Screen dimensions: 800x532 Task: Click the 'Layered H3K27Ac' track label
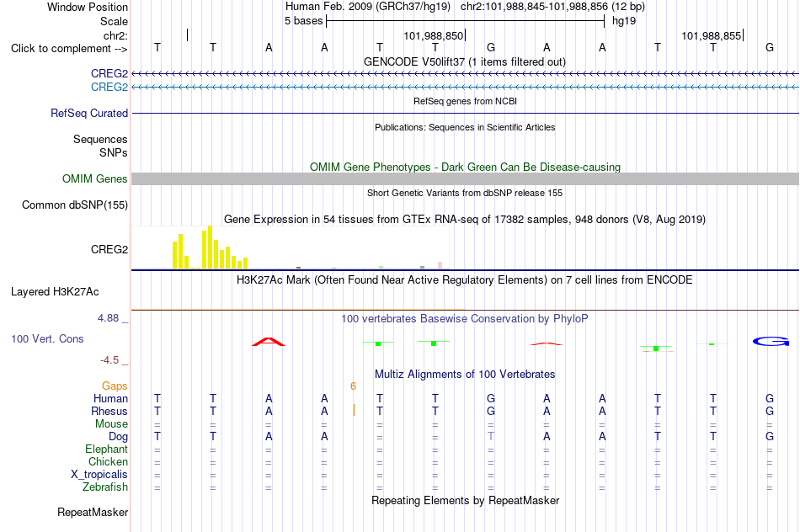55,292
